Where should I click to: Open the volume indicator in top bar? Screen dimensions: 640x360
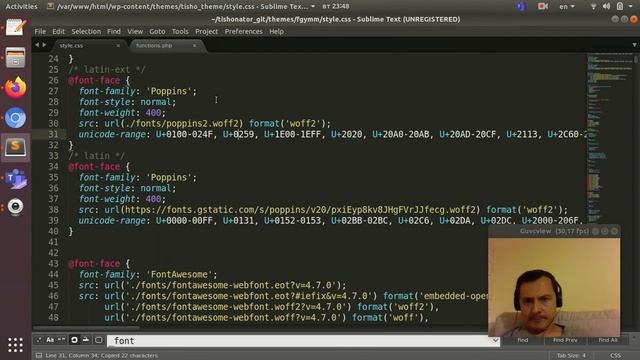coord(607,7)
